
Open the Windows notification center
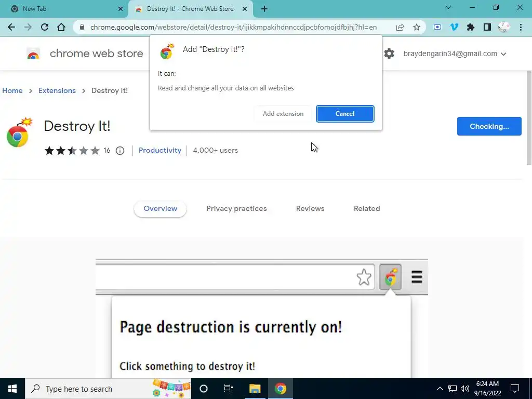515,389
